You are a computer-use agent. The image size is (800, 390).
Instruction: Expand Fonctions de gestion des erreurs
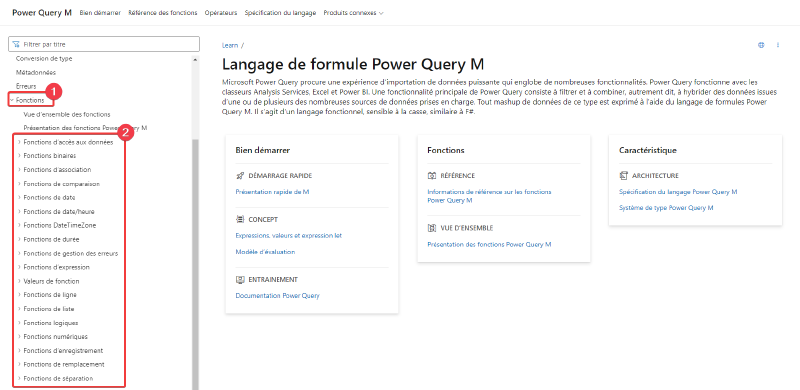click(70, 253)
